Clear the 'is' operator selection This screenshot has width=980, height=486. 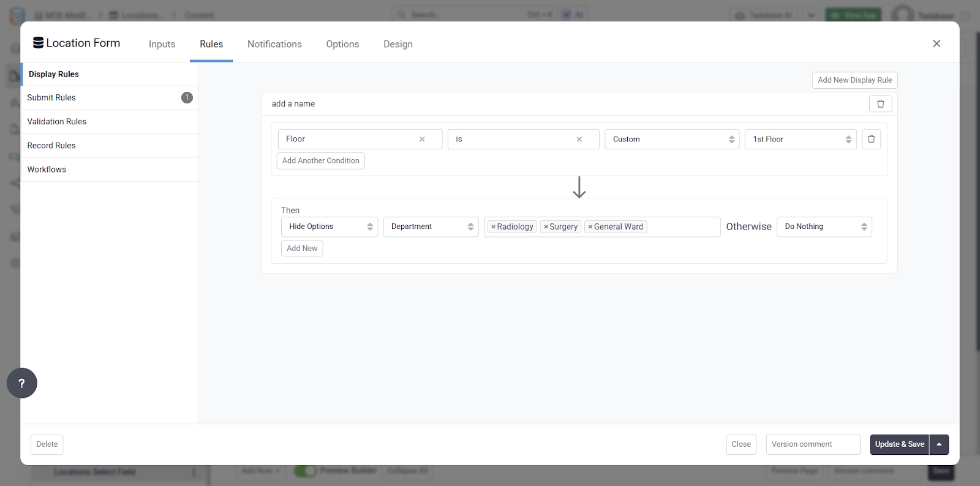579,139
